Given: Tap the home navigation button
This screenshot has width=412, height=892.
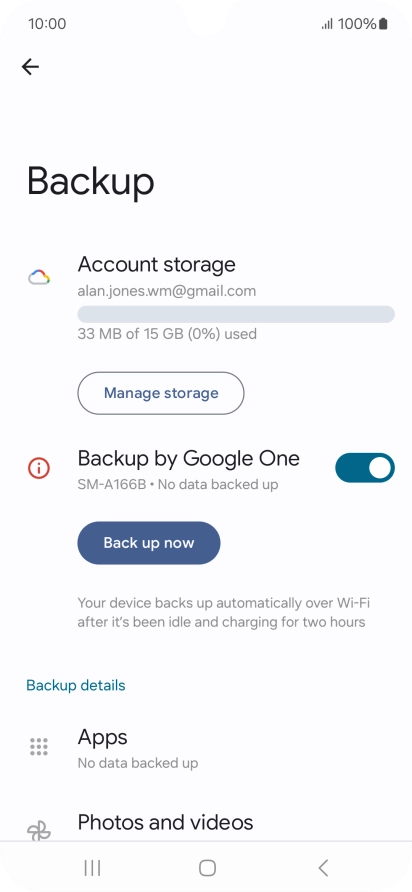Looking at the screenshot, I should [207, 868].
